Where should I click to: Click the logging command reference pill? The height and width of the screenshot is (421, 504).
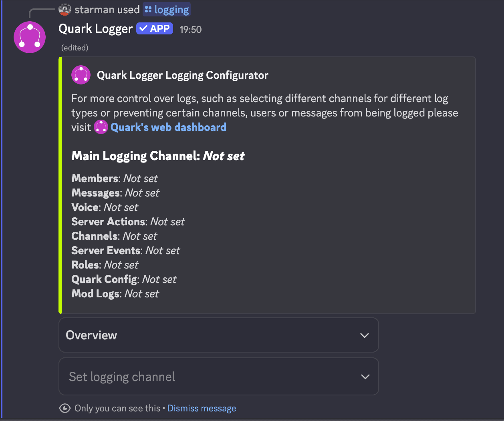[167, 9]
